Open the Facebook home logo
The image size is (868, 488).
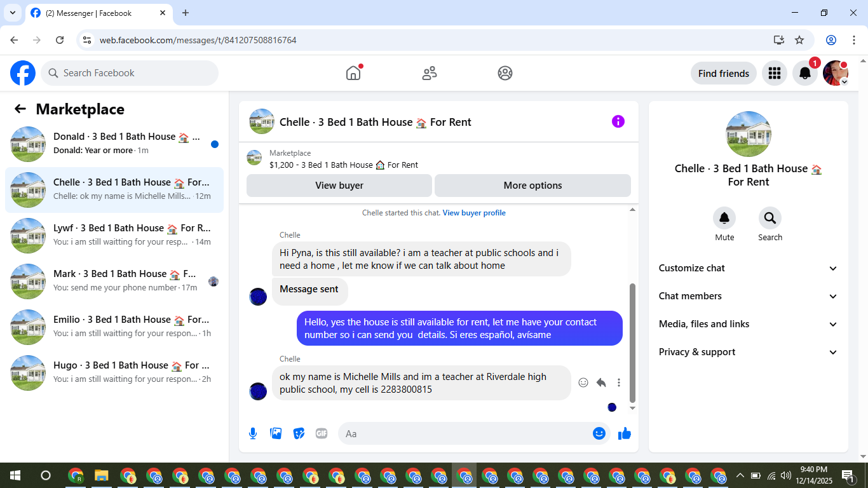coord(23,73)
